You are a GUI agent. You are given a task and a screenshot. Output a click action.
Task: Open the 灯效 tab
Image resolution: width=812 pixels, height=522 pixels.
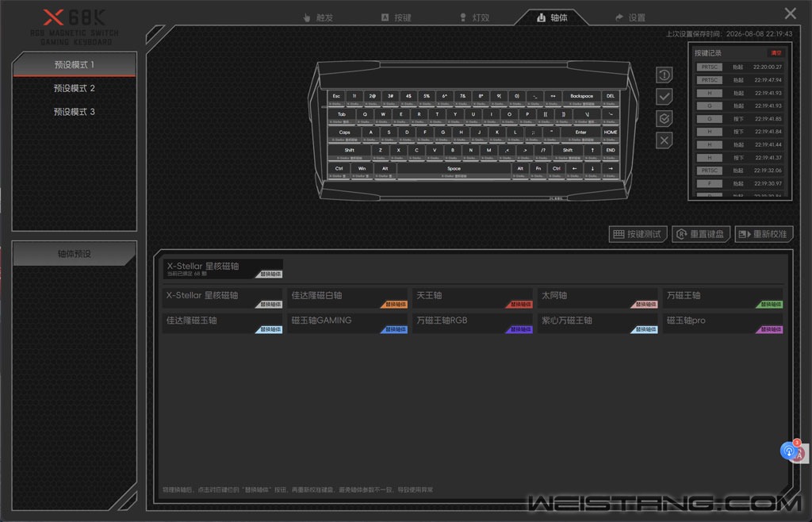(474, 17)
